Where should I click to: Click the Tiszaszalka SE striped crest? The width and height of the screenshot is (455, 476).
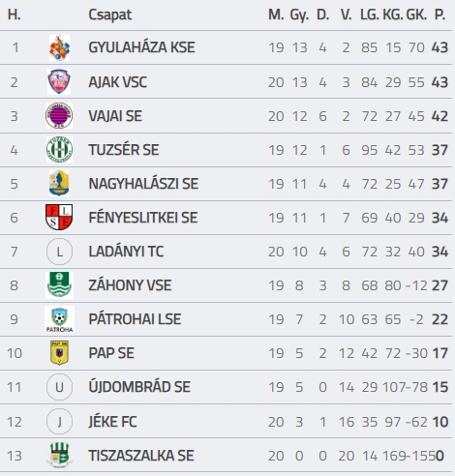[x=59, y=456]
